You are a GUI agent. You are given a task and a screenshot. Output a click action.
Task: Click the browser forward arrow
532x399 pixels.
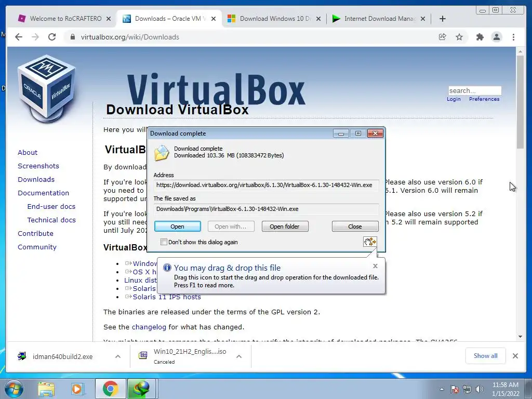(35, 37)
